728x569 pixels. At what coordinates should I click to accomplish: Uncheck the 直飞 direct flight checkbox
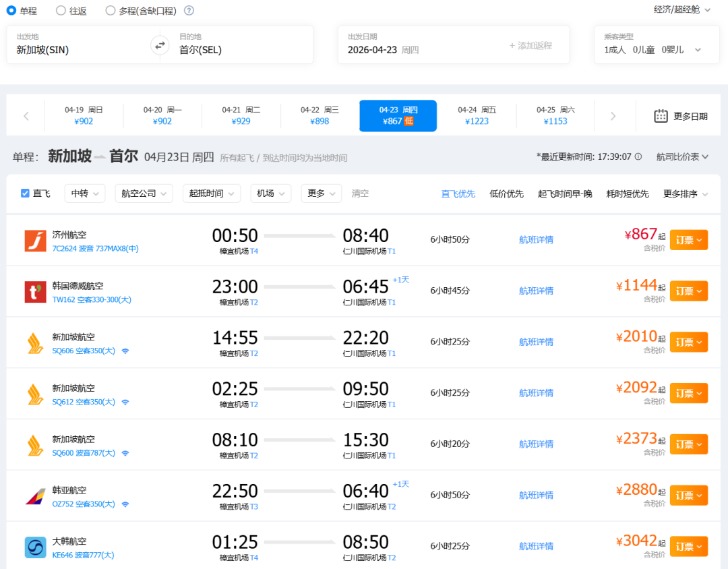pos(26,193)
